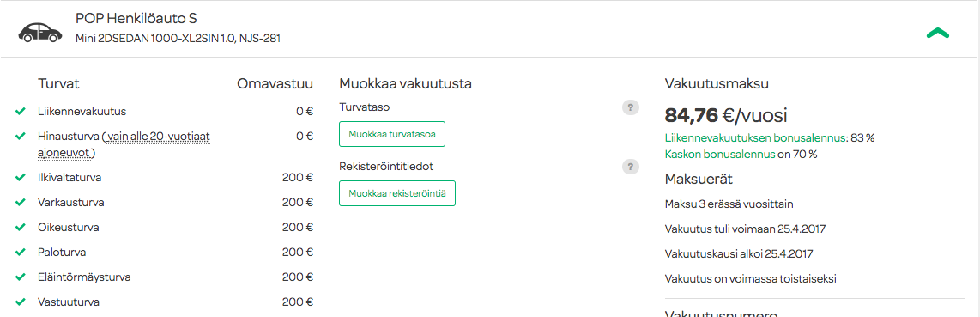980x317 pixels.
Task: Click the checkmark next to Vastuuturva
Action: point(21,302)
